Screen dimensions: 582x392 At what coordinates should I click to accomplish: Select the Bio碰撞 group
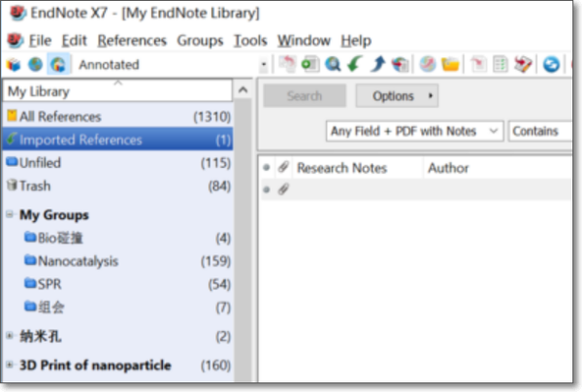tap(117, 238)
